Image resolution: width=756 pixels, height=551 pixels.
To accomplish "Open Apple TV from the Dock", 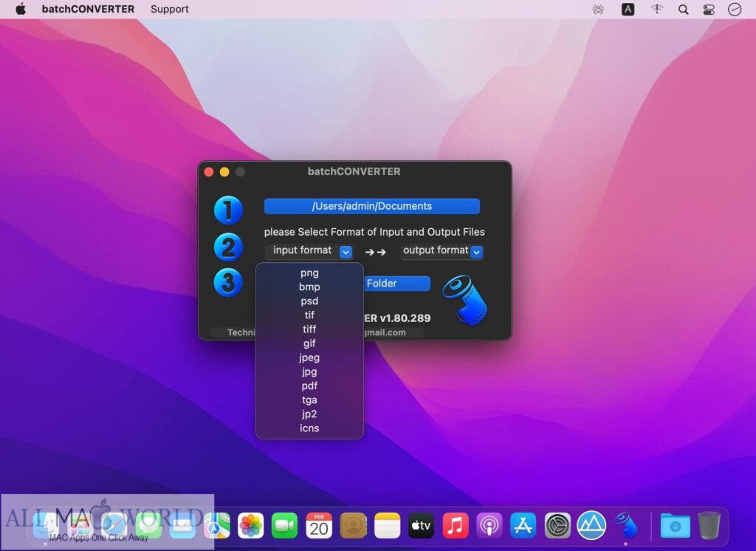I will pos(421,525).
